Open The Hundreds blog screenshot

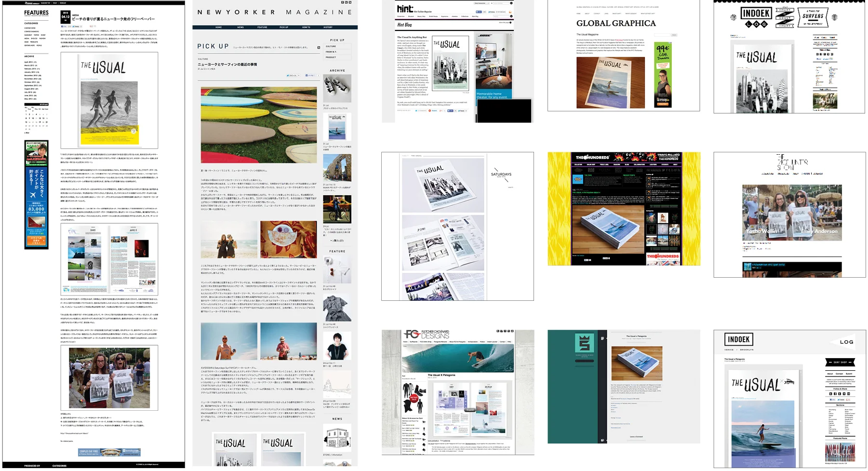click(x=624, y=209)
